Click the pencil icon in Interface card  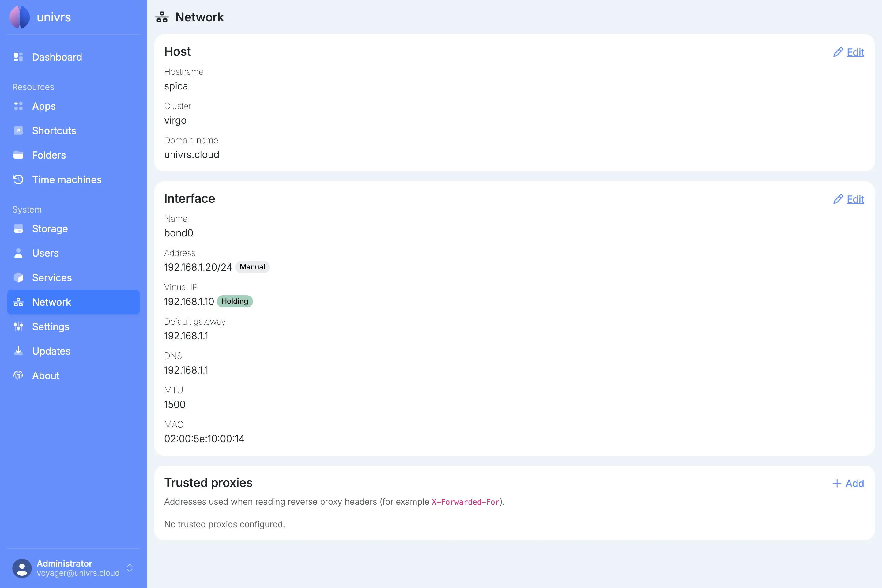pyautogui.click(x=838, y=199)
